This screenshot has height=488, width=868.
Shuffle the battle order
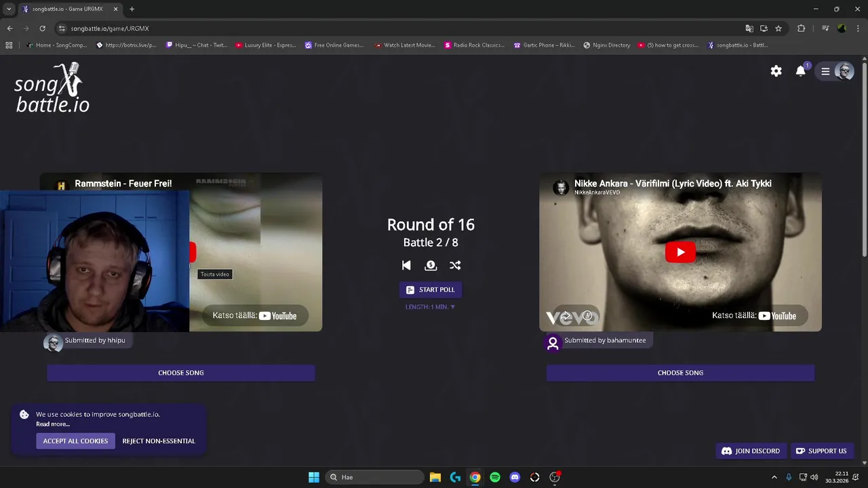click(x=455, y=266)
